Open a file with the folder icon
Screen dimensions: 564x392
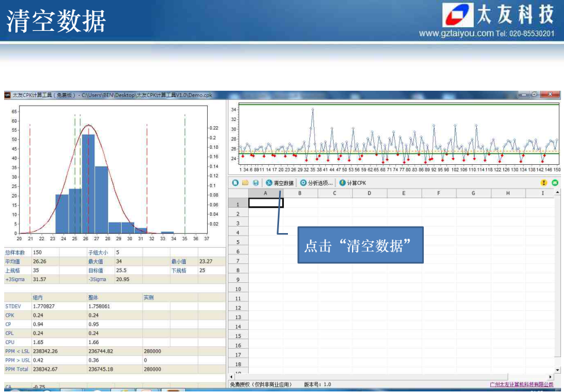coord(245,183)
